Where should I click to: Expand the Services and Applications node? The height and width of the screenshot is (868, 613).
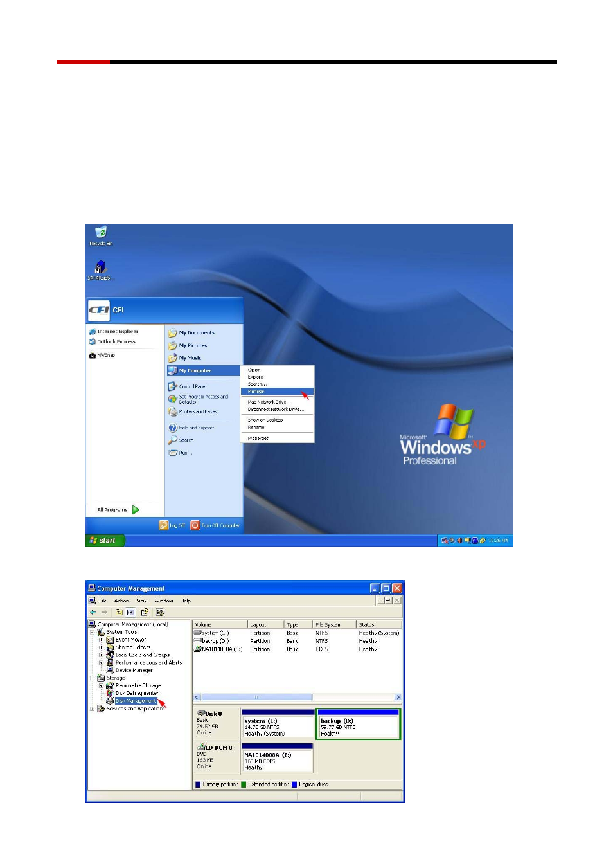93,709
